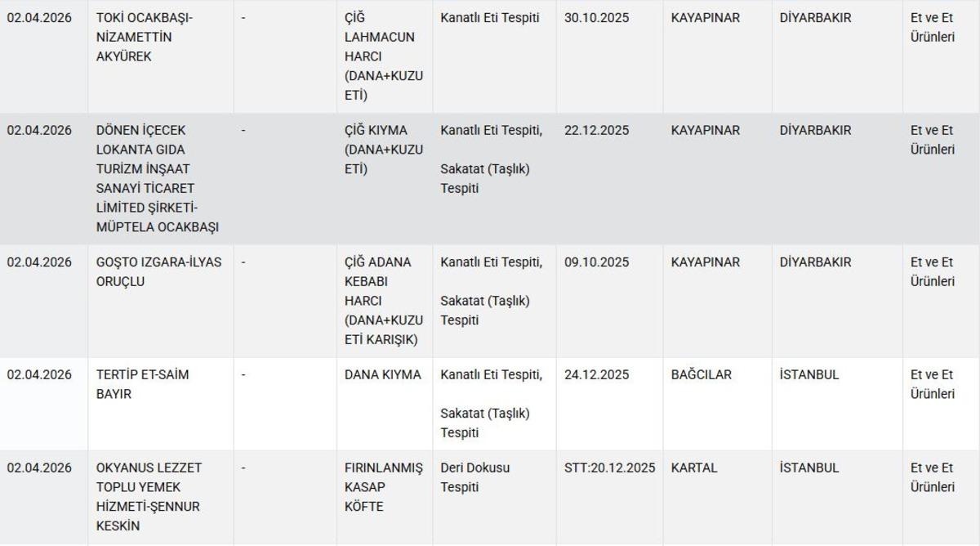Click the 30.10.2025 date cell
The width and height of the screenshot is (980, 546).
(x=596, y=17)
